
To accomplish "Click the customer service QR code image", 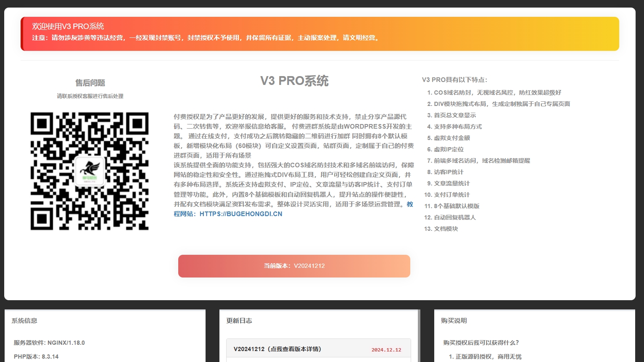I will [x=89, y=171].
